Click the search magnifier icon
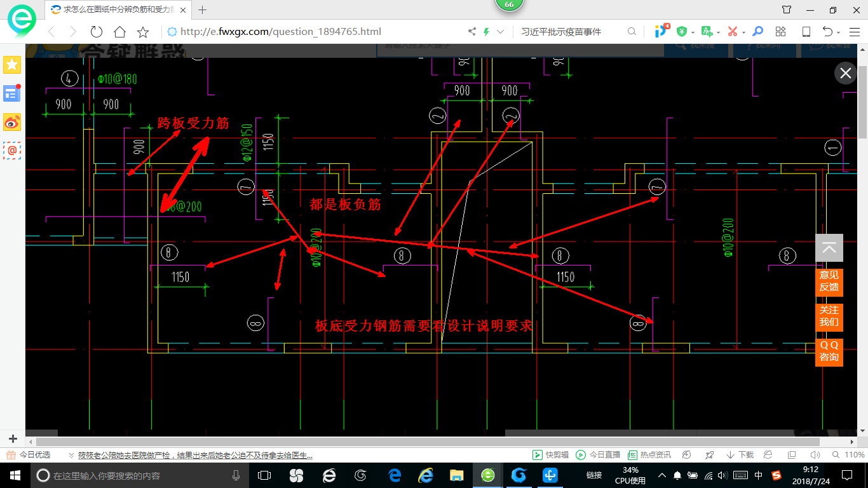Image resolution: width=868 pixels, height=488 pixels. point(632,32)
